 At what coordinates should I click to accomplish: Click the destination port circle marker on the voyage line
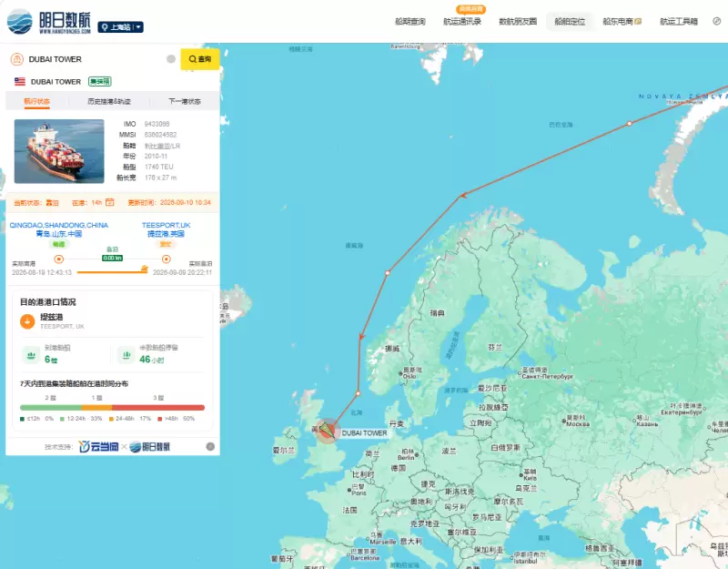pos(167,259)
